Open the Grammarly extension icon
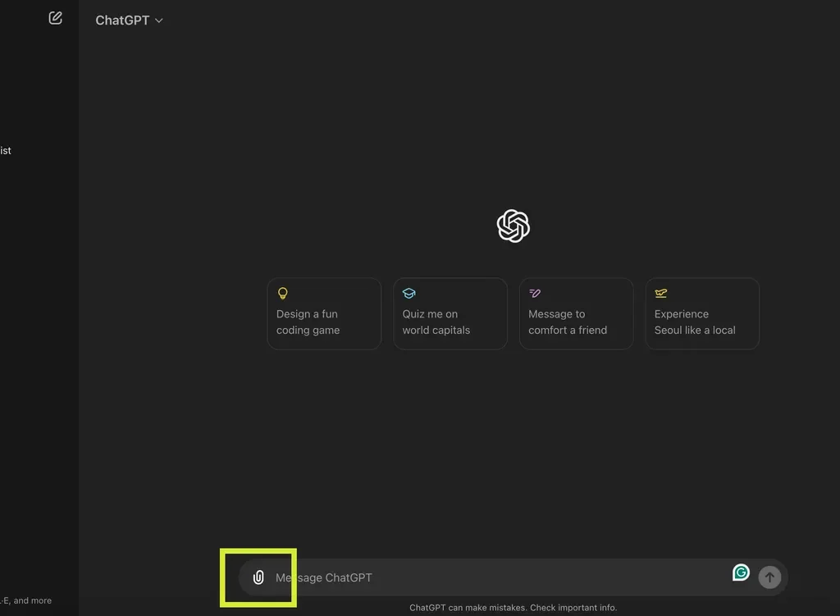This screenshot has height=616, width=840. tap(741, 573)
